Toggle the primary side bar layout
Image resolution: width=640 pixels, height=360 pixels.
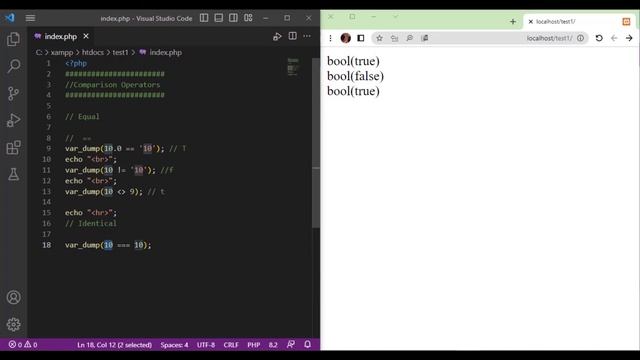[204, 18]
